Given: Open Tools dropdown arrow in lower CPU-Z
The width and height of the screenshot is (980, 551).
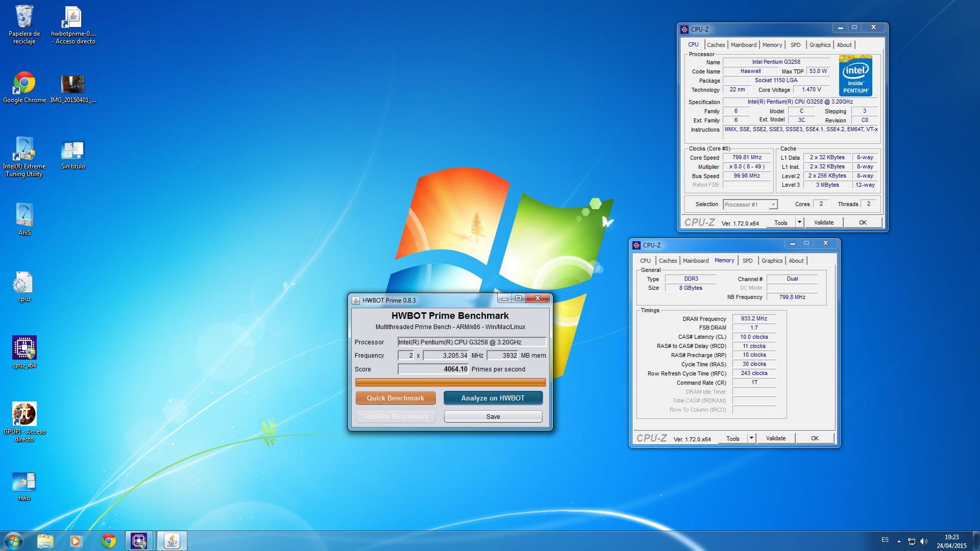Looking at the screenshot, I should click(751, 438).
